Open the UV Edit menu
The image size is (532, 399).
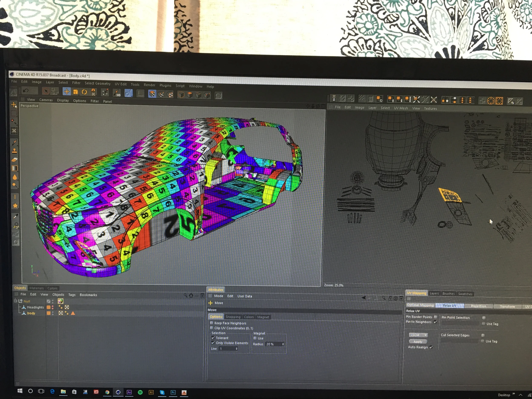pyautogui.click(x=120, y=84)
